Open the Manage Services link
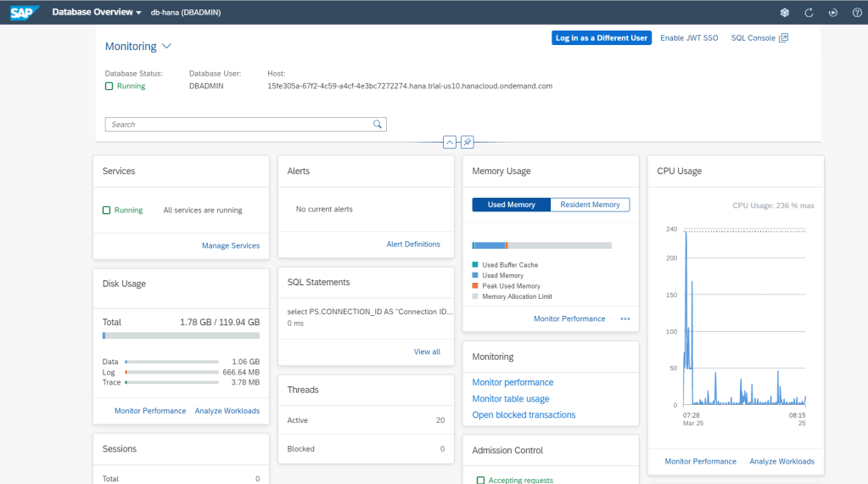Image resolution: width=868 pixels, height=484 pixels. [x=230, y=245]
